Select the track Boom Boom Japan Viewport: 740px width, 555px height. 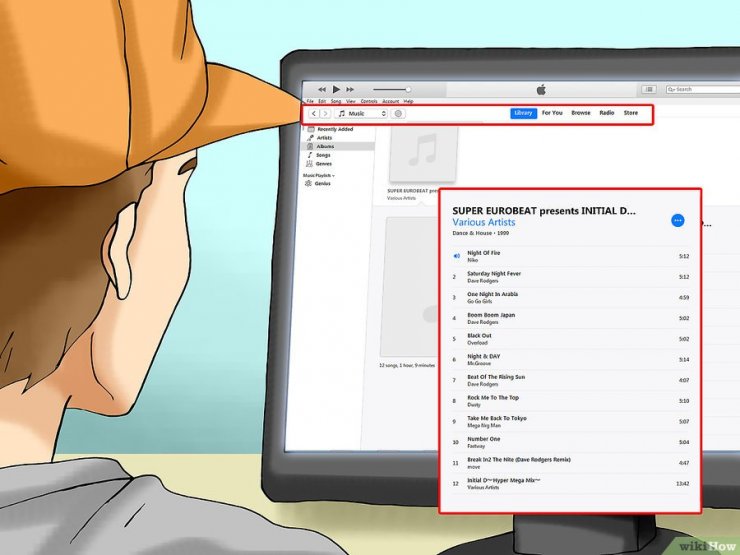pyautogui.click(x=571, y=319)
